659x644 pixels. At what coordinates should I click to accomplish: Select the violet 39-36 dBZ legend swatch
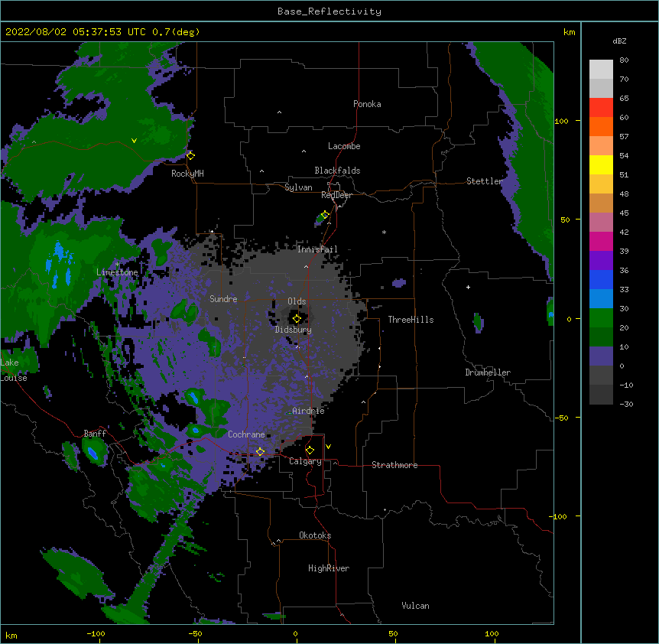(601, 261)
